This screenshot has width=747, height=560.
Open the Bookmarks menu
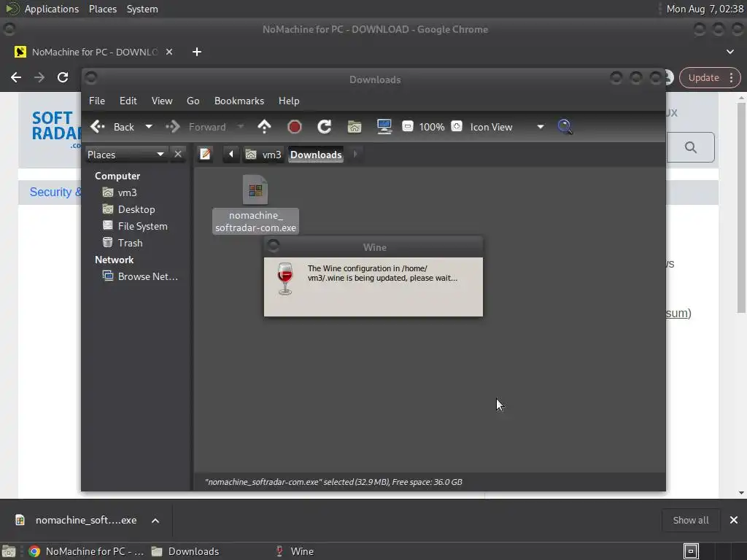[x=239, y=101]
